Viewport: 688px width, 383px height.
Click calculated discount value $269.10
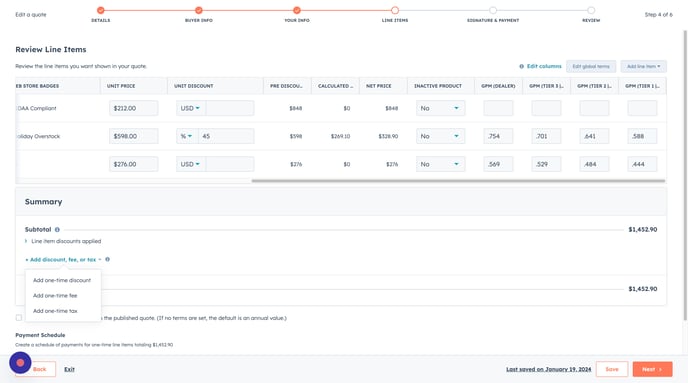point(340,136)
